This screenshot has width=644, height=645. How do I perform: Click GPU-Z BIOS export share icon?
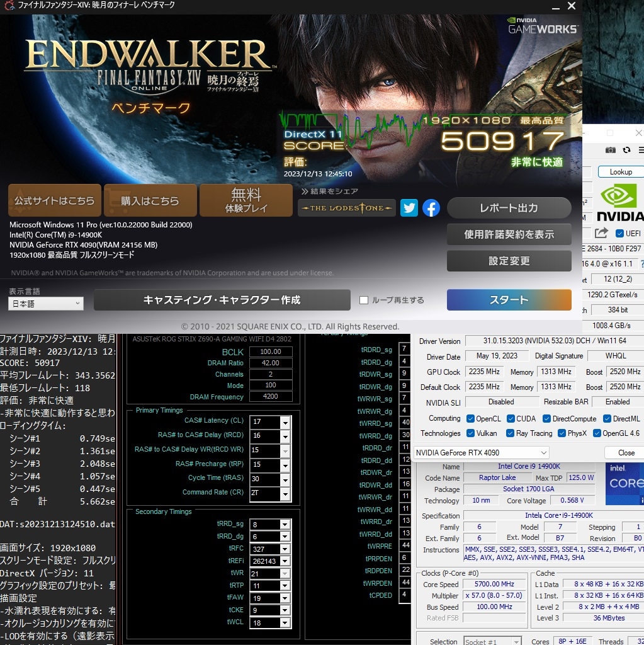[x=601, y=233]
